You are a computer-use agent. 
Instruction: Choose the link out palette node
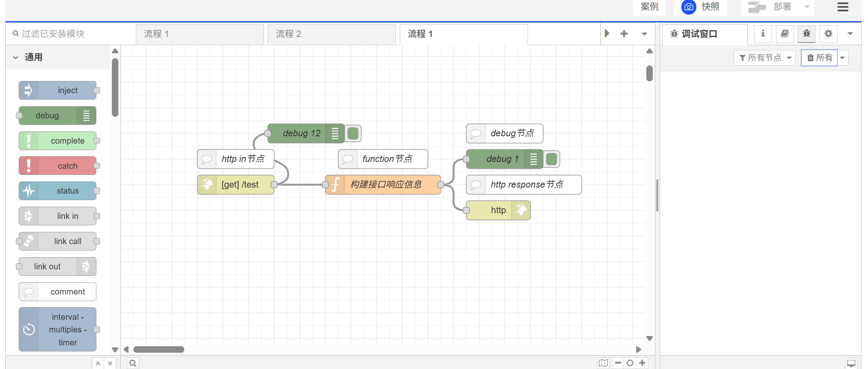[57, 266]
